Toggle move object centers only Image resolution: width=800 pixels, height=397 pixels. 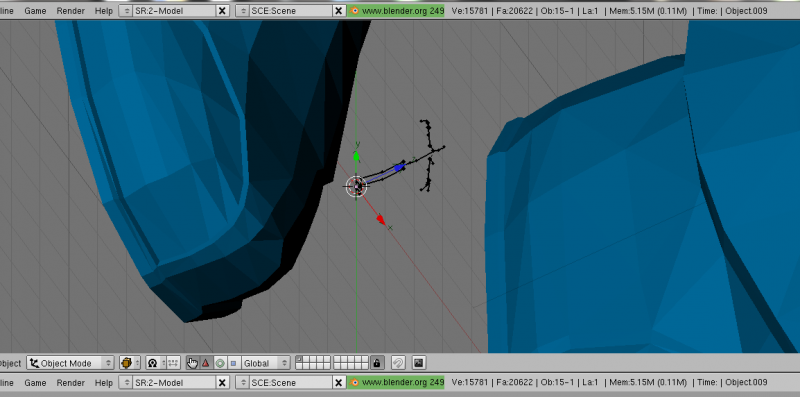point(173,363)
